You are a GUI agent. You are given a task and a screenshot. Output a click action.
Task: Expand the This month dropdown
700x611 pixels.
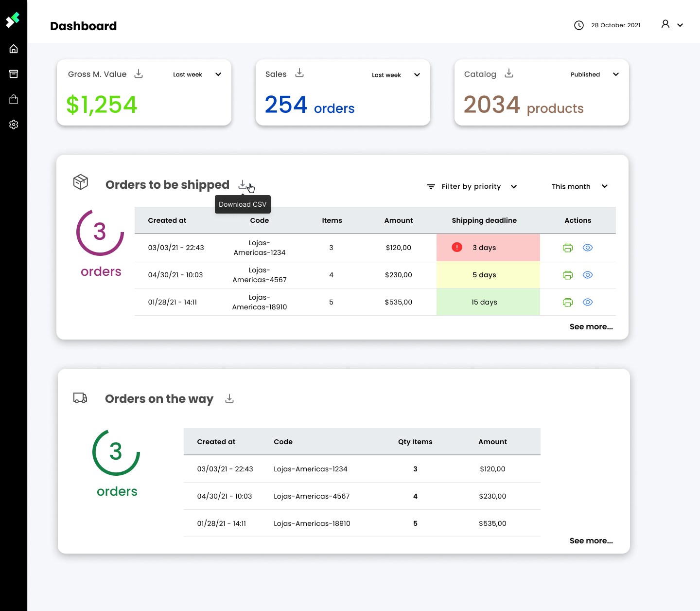579,186
